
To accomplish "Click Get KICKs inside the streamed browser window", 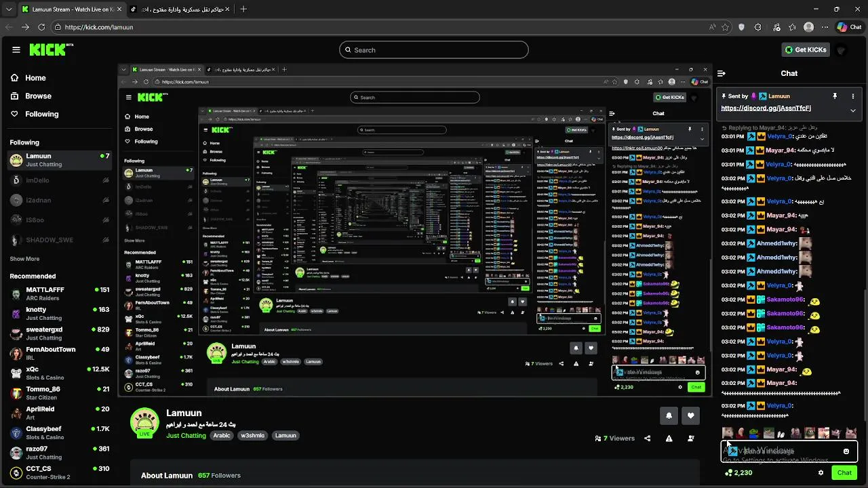I will click(669, 98).
